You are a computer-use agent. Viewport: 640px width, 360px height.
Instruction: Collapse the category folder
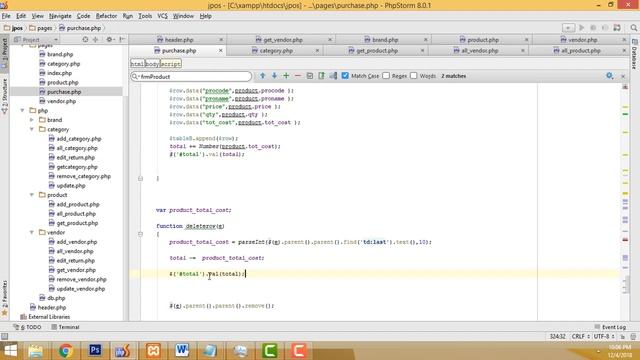[32, 129]
